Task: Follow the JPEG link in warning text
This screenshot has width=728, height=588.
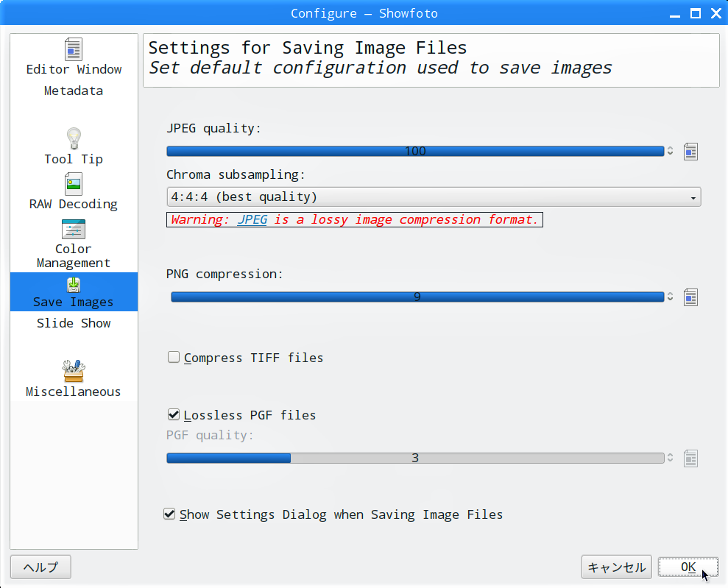Action: point(252,219)
